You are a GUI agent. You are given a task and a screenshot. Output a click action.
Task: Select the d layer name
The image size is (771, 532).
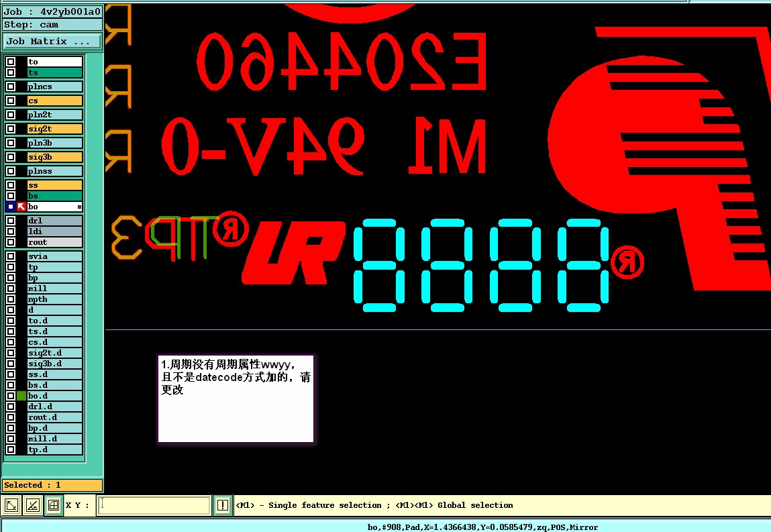pos(54,310)
